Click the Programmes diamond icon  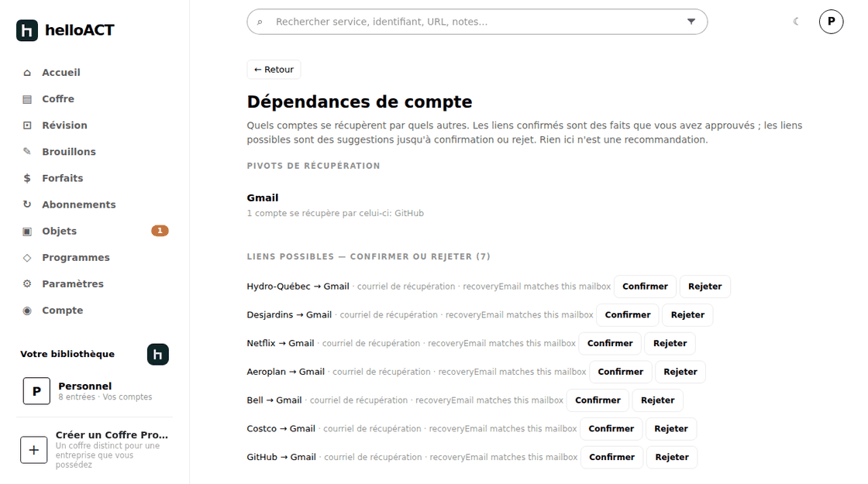pyautogui.click(x=27, y=258)
